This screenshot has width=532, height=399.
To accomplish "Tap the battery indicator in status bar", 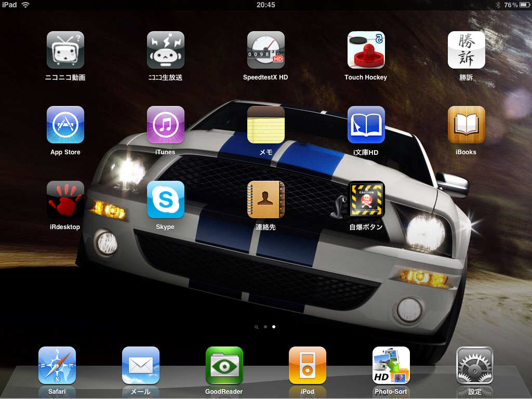I will click(525, 5).
